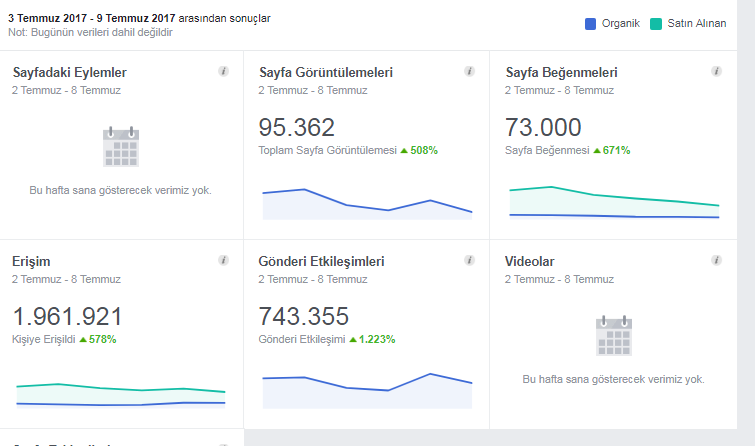Click info icon on Sayfadaki Eylemler card
Screen dimensions: 755x446
223,71
